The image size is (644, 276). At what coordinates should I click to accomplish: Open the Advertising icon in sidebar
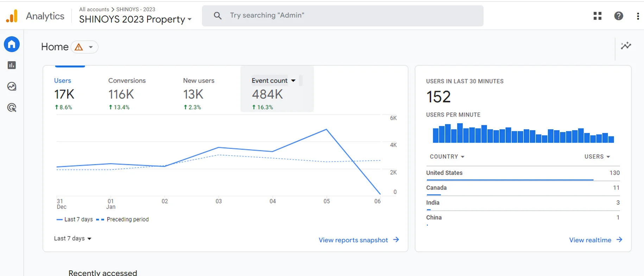pyautogui.click(x=12, y=107)
